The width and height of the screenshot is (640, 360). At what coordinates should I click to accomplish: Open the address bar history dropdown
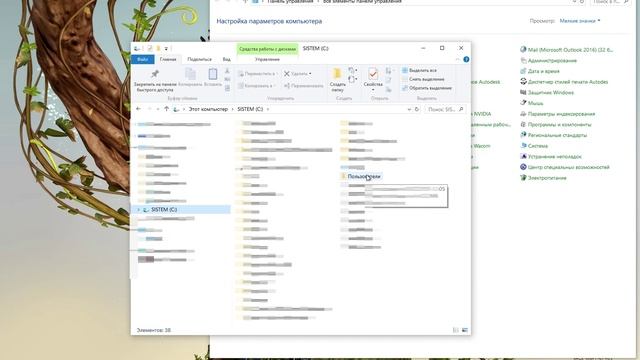pos(409,109)
